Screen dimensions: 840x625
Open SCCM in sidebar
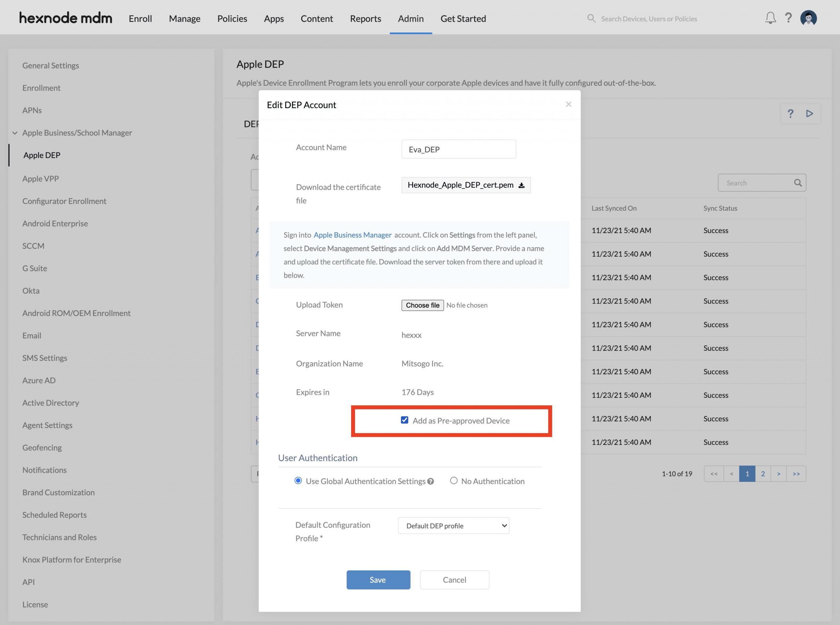33,246
